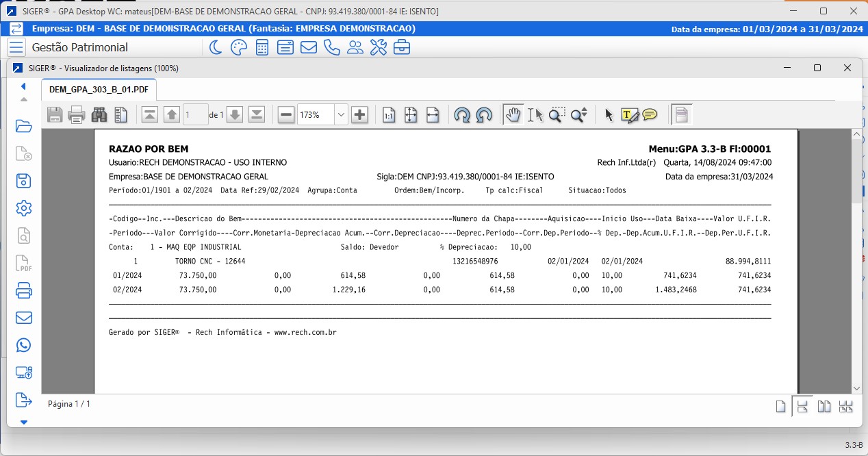This screenshot has height=456, width=868.
Task: Toggle the moon dark mode icon
Action: (215, 47)
